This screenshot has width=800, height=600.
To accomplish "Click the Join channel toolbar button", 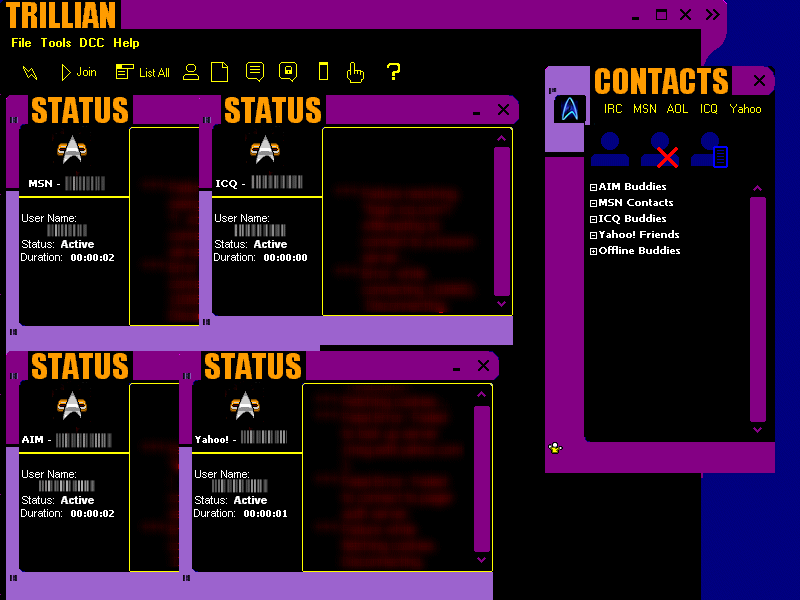I will [79, 72].
